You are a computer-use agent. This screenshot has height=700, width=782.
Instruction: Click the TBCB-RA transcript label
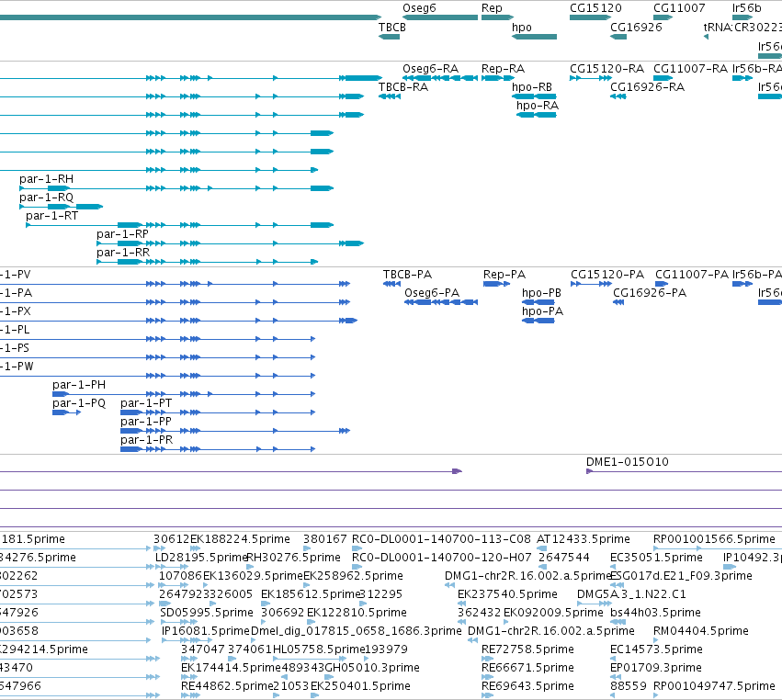(x=403, y=86)
